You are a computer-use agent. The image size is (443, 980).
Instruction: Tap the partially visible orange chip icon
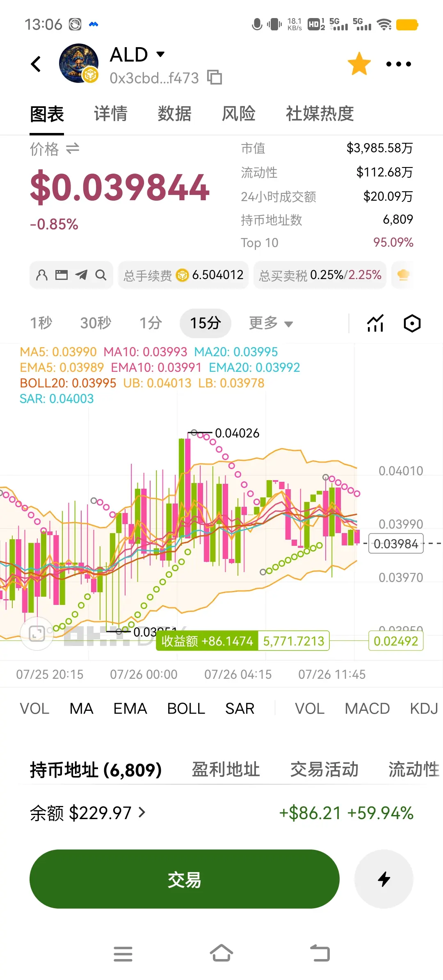tap(403, 275)
